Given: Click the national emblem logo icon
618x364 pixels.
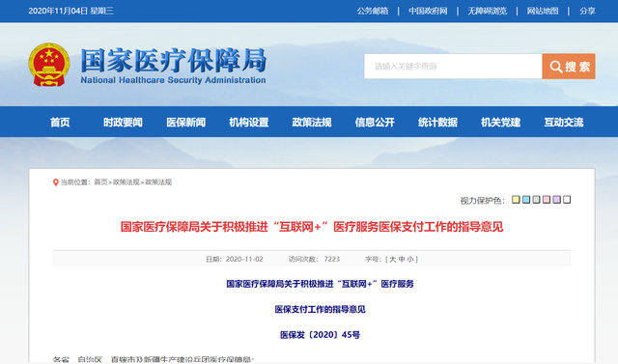Looking at the screenshot, I should (49, 65).
